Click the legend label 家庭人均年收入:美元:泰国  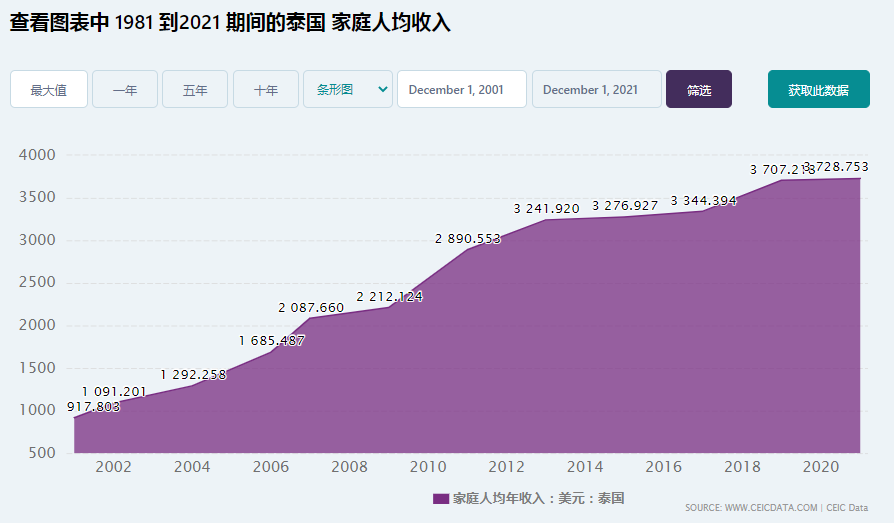coord(538,498)
